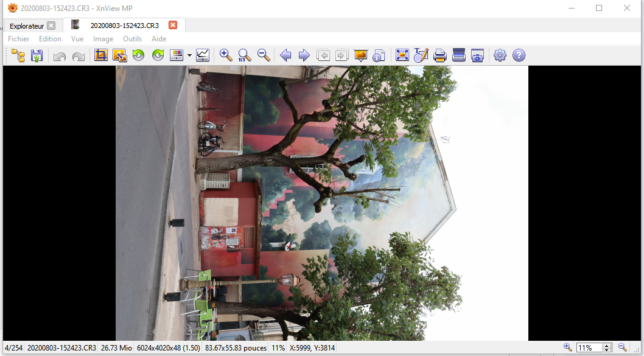Screen dimensions: 644x356
Task: Click the Scanner acquire icon
Action: tap(459, 55)
